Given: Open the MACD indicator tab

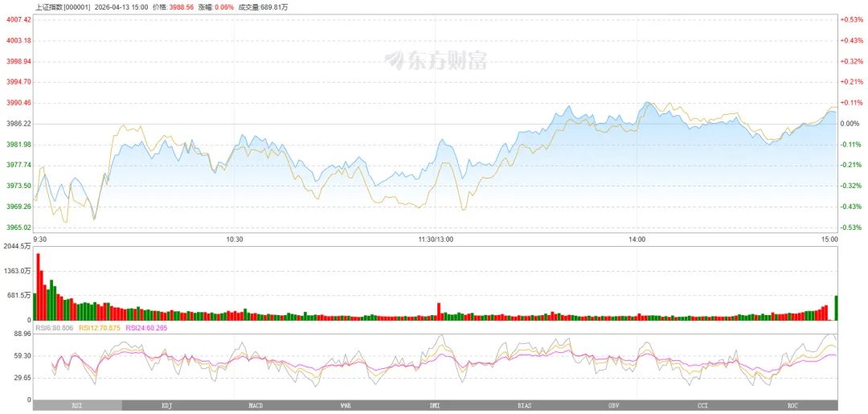Looking at the screenshot, I should click(x=256, y=406).
